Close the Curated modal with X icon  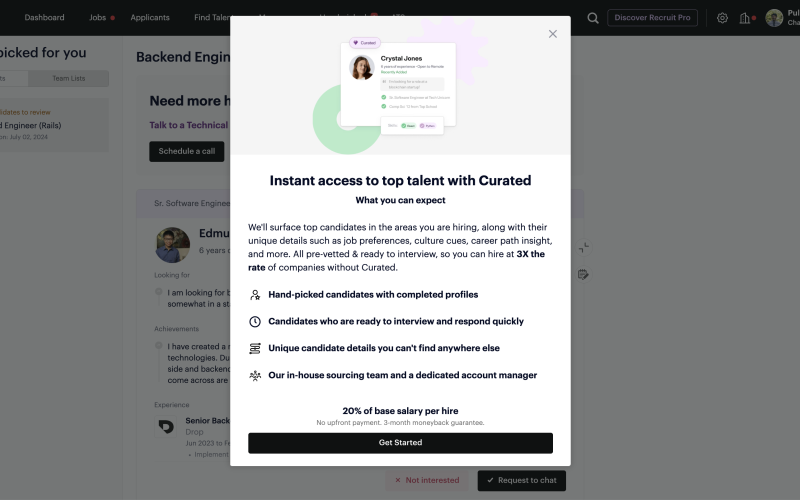553,34
